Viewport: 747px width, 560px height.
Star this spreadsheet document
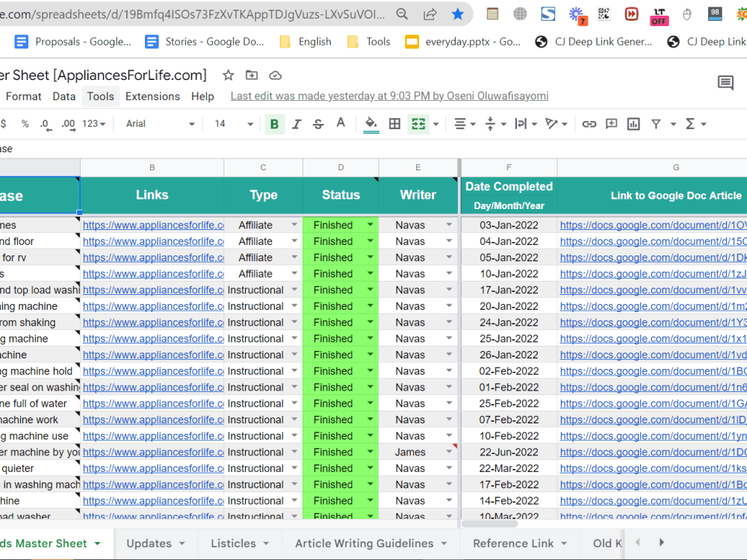[x=228, y=75]
